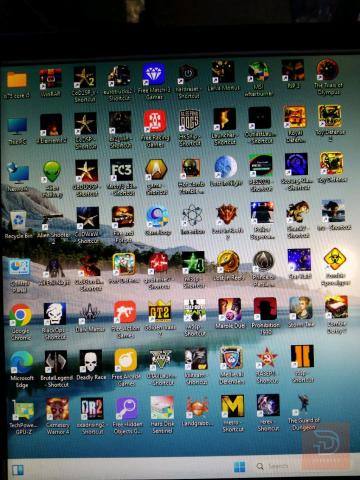Launch the FC3 Far Cry 3 shortcut
This screenshot has height=480, width=360.
point(121,170)
